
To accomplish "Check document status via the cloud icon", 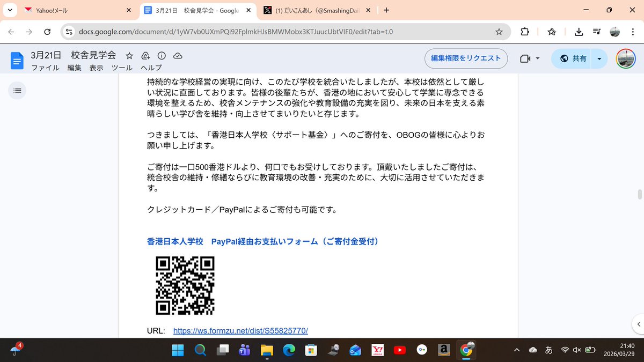I will 177,55.
